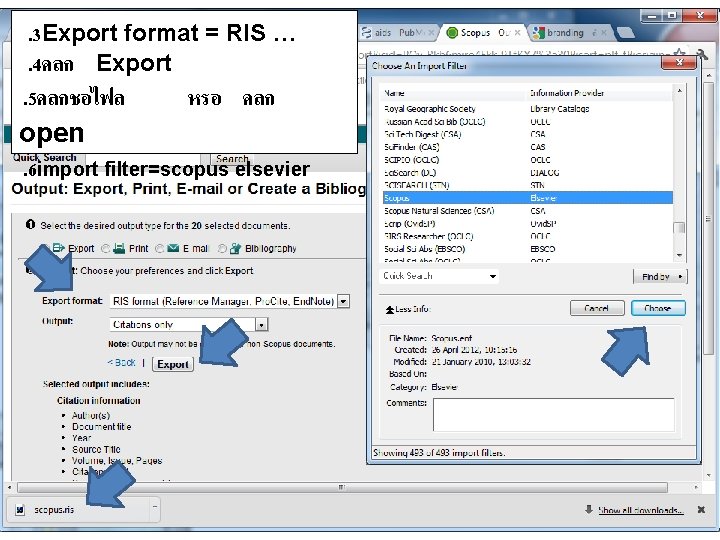Screen dimensions: 720x540
Task: Switch to the aids PubMed tab
Action: [397, 33]
